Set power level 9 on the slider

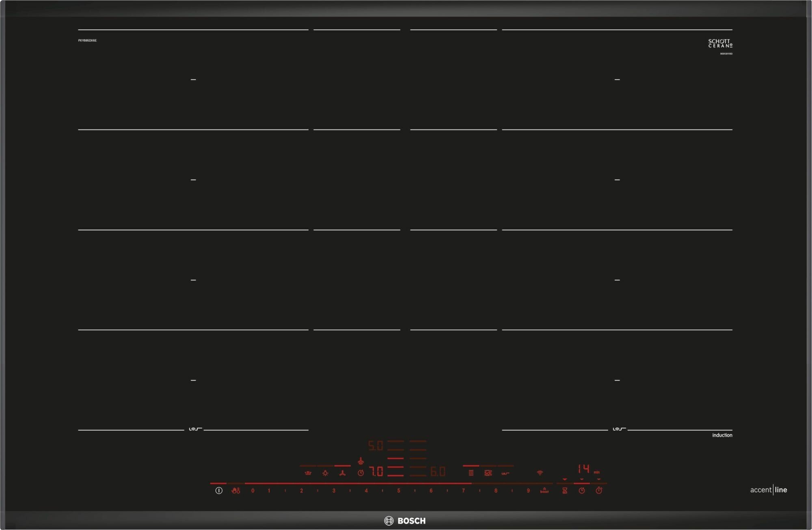pos(528,491)
